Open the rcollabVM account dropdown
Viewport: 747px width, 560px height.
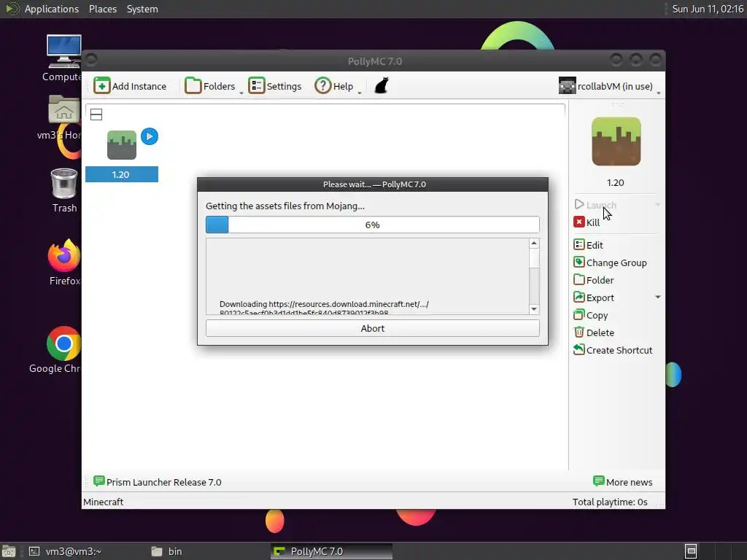pos(609,86)
